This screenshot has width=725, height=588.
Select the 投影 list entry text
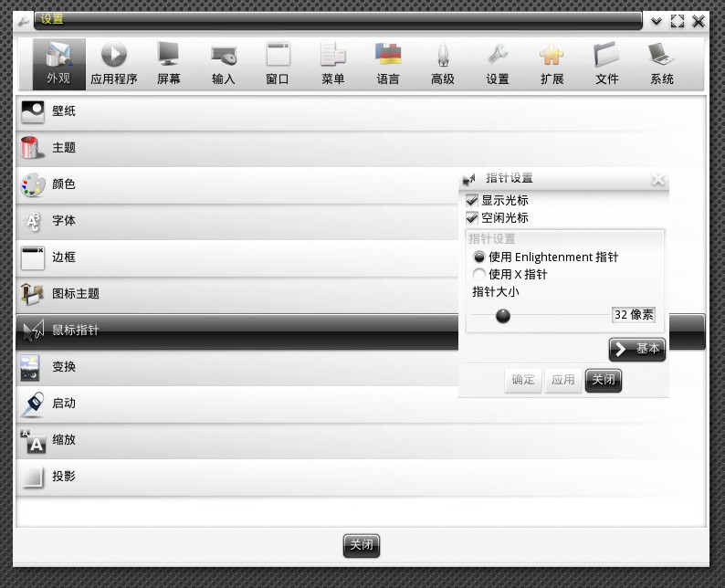pyautogui.click(x=64, y=476)
